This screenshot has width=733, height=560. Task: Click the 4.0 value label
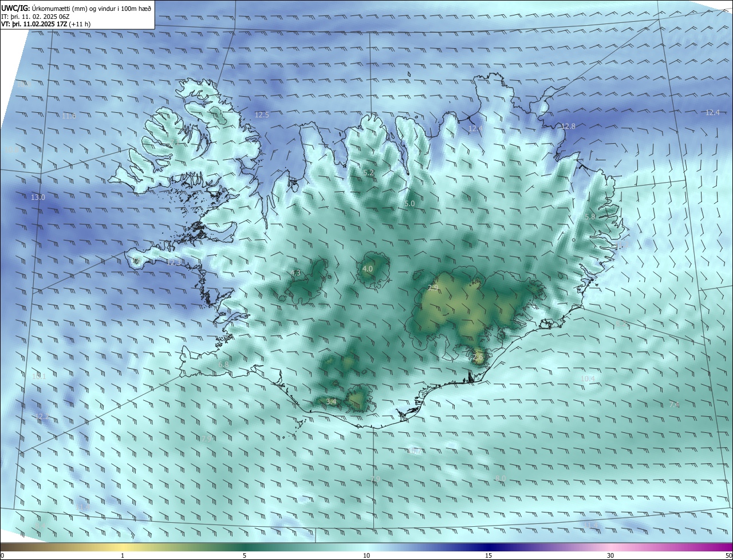pos(368,269)
